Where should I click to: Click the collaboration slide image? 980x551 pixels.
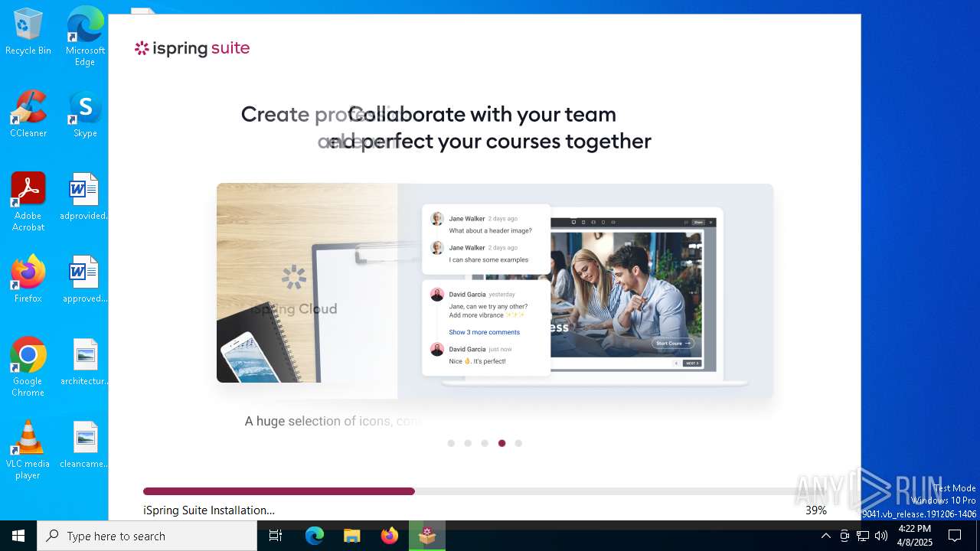tap(585, 291)
